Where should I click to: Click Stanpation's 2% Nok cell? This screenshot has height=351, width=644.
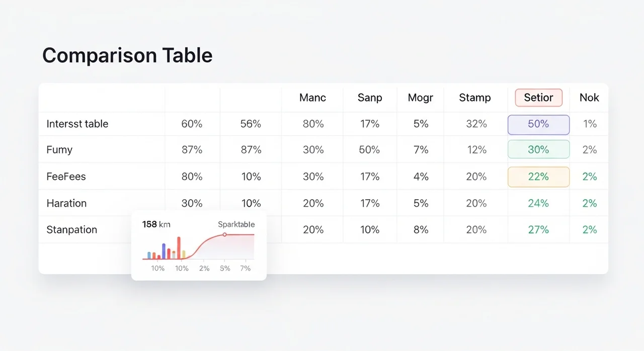pos(589,230)
